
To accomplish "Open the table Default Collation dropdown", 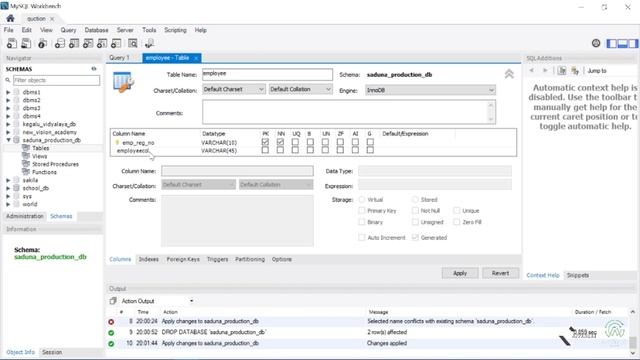I will coord(300,89).
